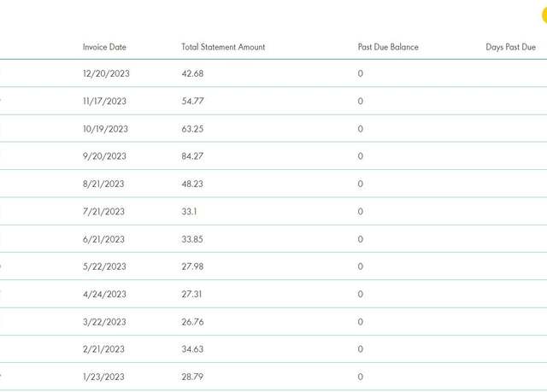Viewport: 547px width, 392px height.
Task: Select the 7/21/2023 invoice date
Action: pyautogui.click(x=103, y=212)
